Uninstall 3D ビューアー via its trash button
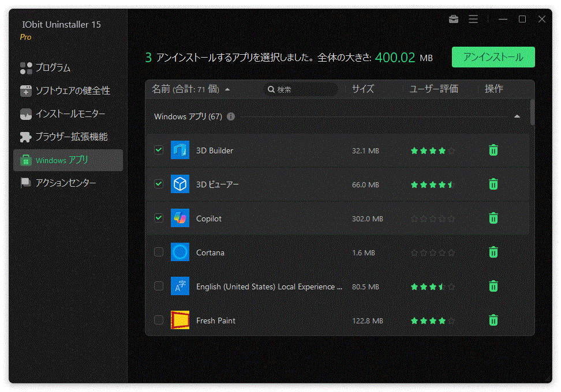Screen dimensions: 561x392 pyautogui.click(x=493, y=184)
